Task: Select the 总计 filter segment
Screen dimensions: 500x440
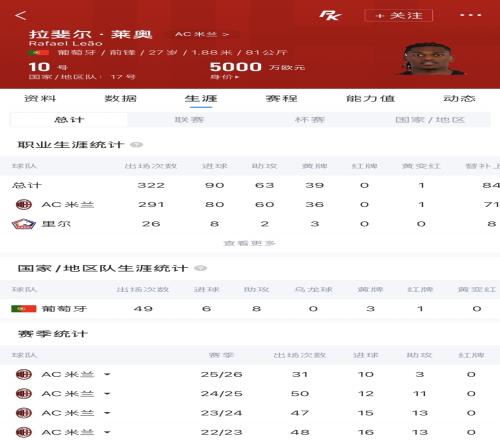Action: [69, 120]
